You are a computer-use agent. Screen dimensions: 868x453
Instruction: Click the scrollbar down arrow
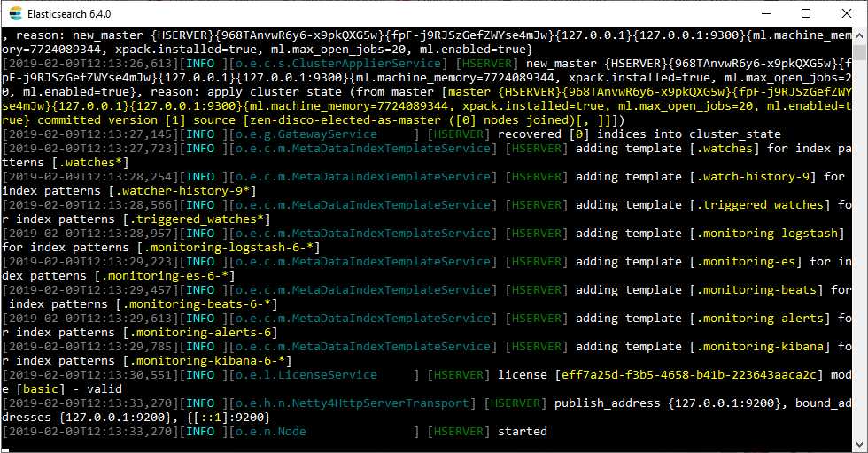[859, 444]
